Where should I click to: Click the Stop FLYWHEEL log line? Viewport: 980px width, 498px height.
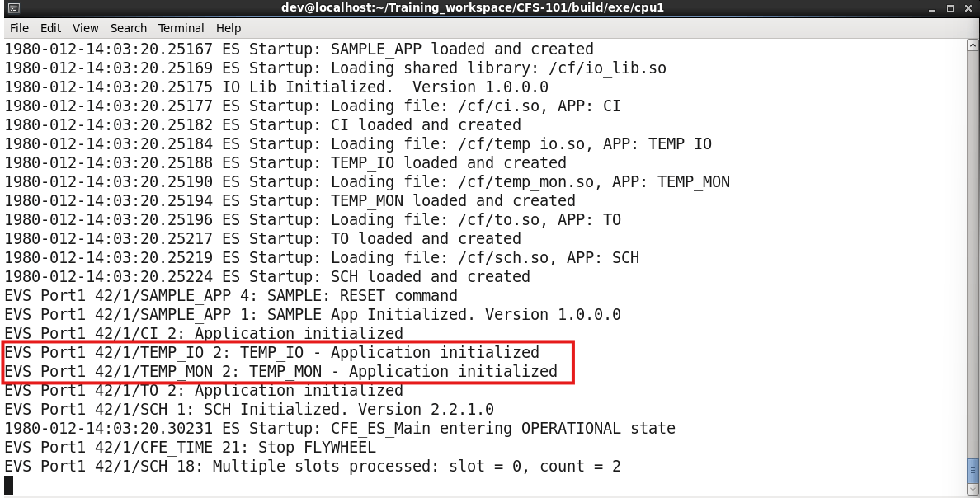[190, 448]
